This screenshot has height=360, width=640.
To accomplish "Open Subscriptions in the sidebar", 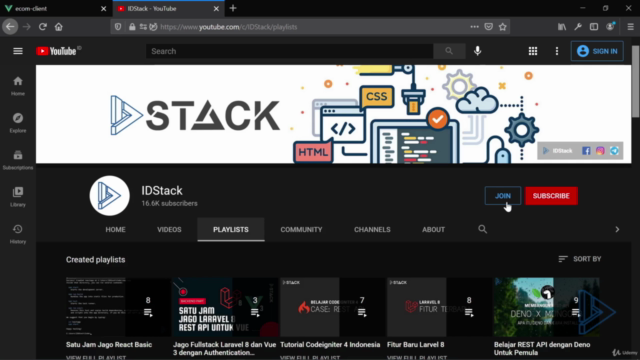I will tap(18, 160).
